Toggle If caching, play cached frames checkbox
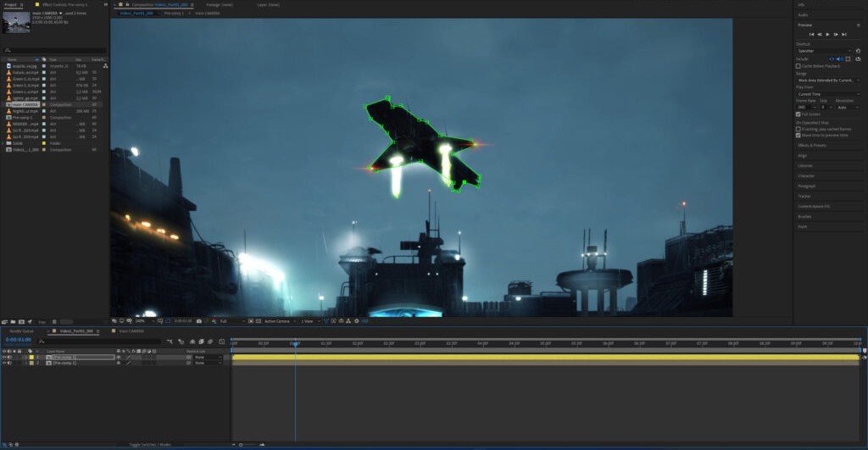Viewport: 868px width, 450px height. [x=798, y=129]
